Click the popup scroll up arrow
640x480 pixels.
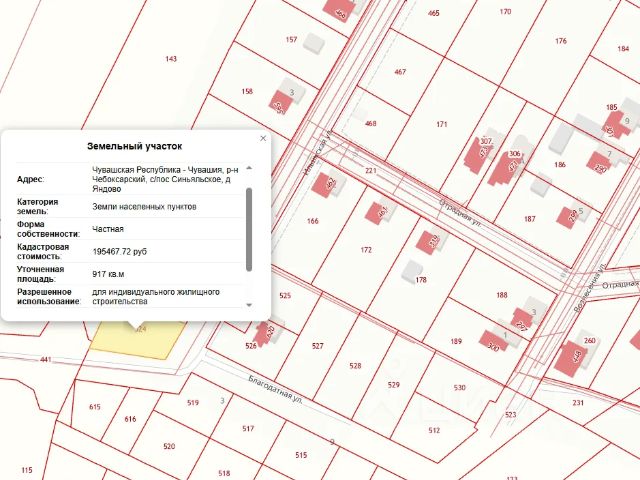coord(249,168)
